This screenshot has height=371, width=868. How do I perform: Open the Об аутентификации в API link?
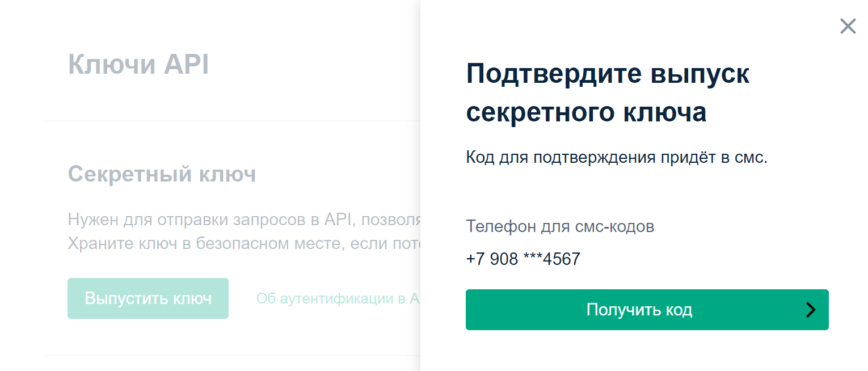click(338, 298)
